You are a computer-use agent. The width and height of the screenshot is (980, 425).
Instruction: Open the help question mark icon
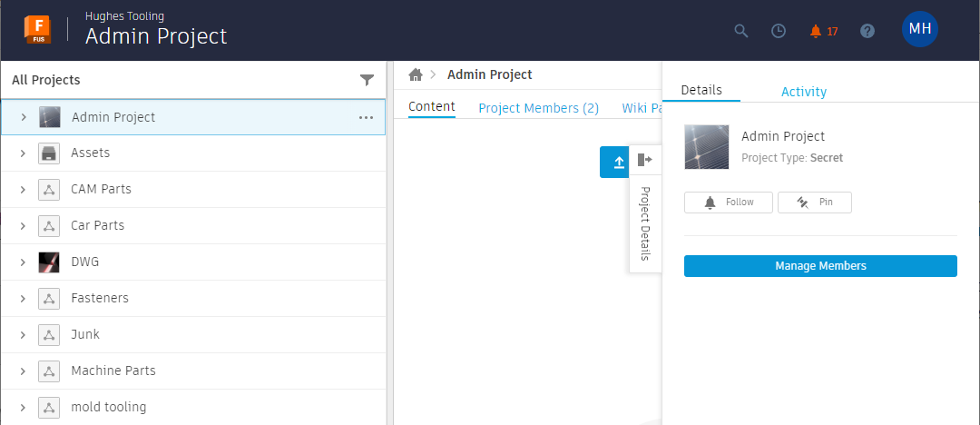[867, 31]
